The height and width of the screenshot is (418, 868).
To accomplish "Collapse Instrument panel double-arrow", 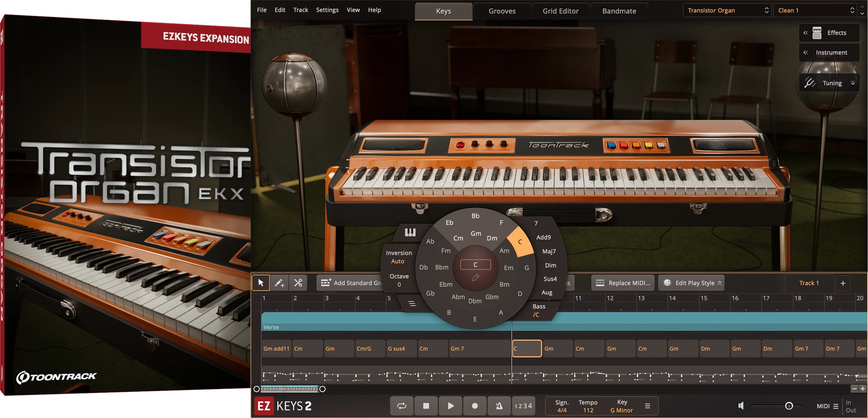I will [805, 53].
